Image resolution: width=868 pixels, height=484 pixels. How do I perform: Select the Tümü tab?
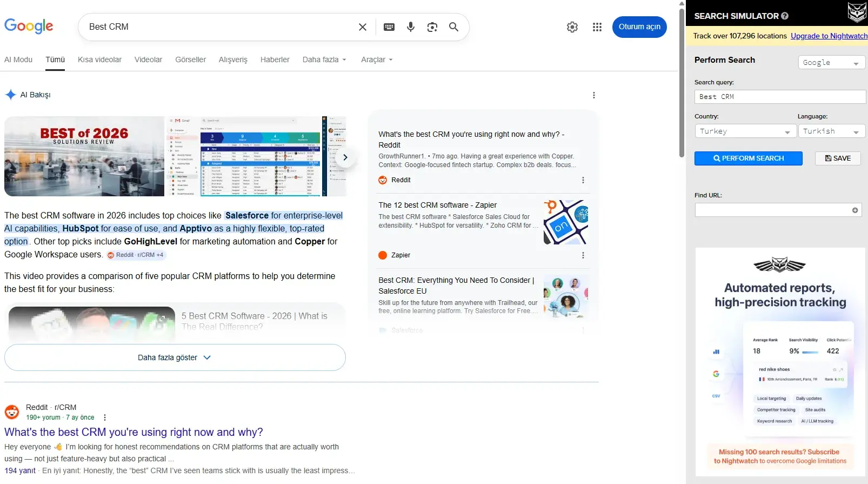[55, 59]
